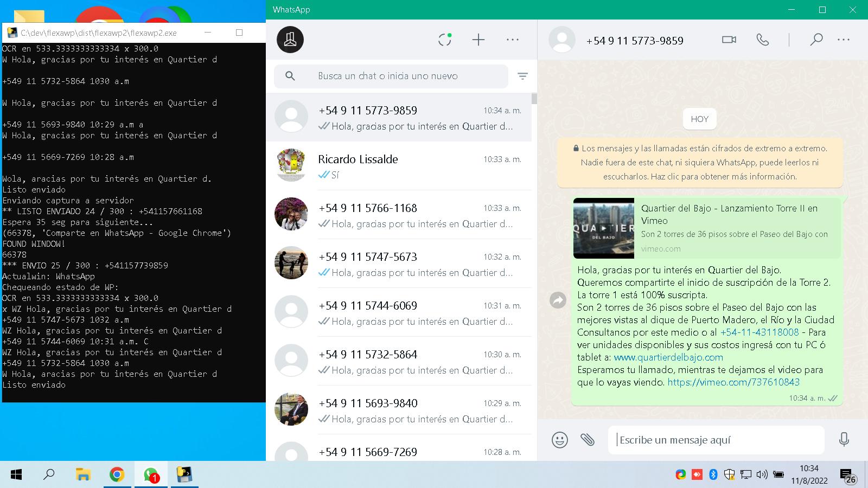Start a voice call in the chat header
Image resolution: width=868 pixels, height=488 pixels.
coord(763,40)
